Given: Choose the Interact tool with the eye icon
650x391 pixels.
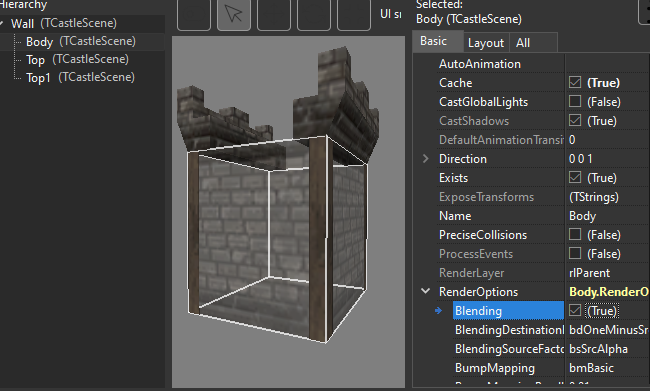Looking at the screenshot, I should [194, 14].
